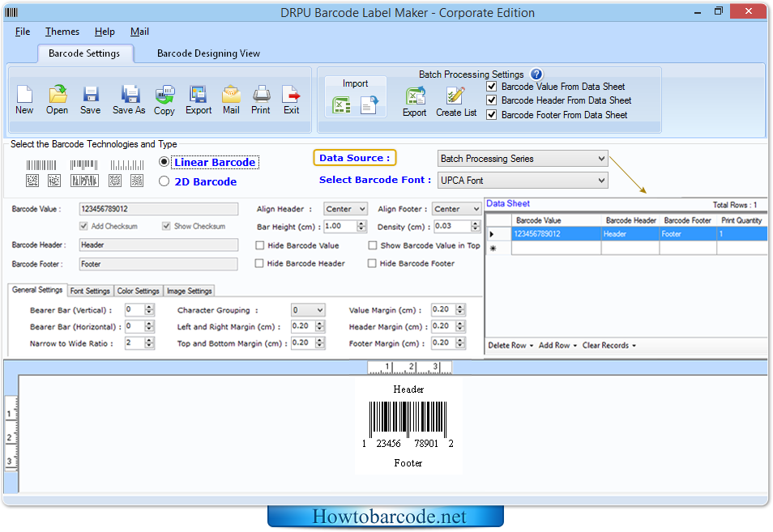The width and height of the screenshot is (773, 532).
Task: Open the Themes menu
Action: 62,32
